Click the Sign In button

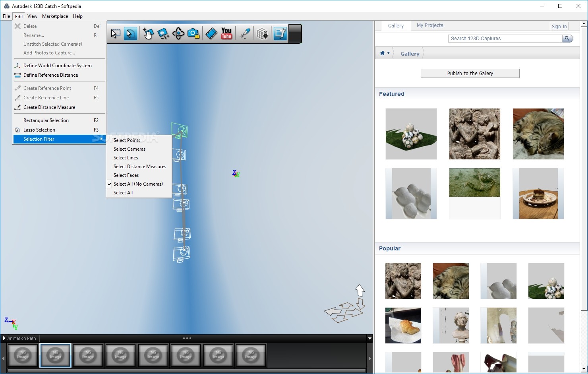click(559, 26)
